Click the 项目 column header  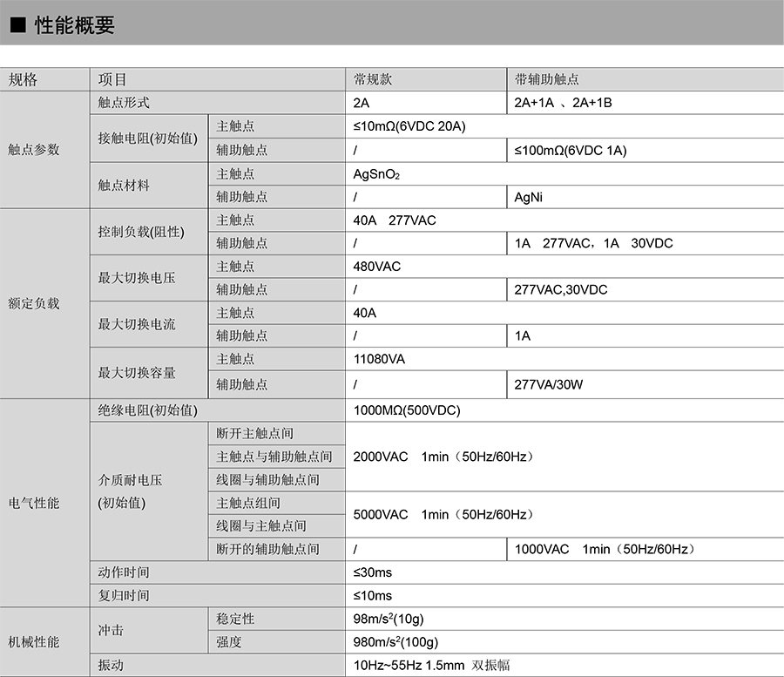113,79
